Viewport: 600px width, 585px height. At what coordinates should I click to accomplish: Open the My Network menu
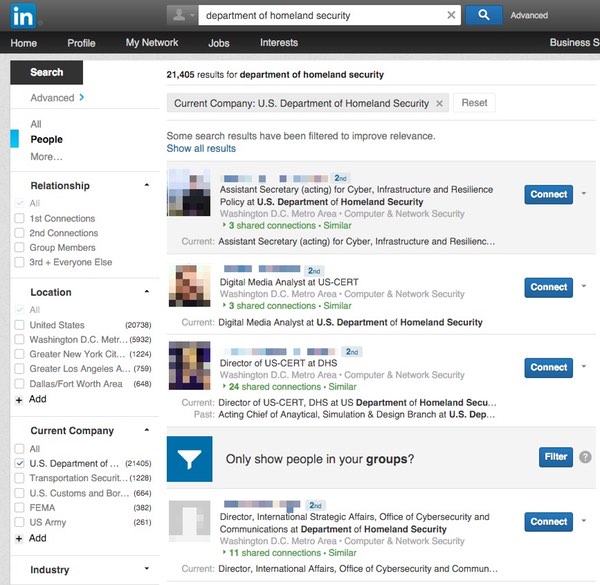(152, 43)
